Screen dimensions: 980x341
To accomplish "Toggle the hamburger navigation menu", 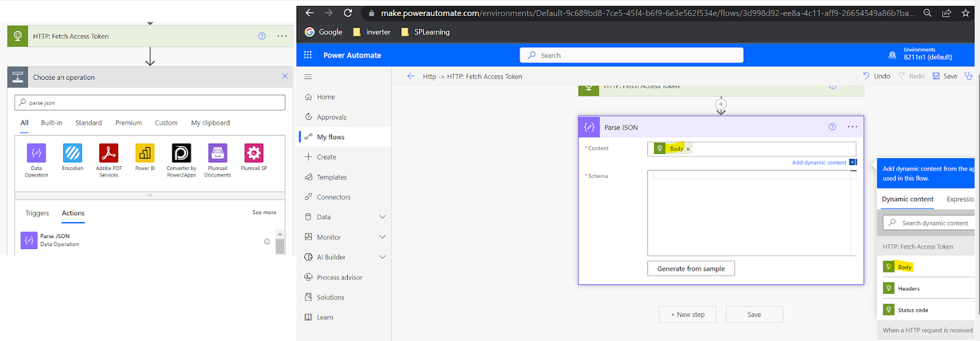I will point(308,77).
